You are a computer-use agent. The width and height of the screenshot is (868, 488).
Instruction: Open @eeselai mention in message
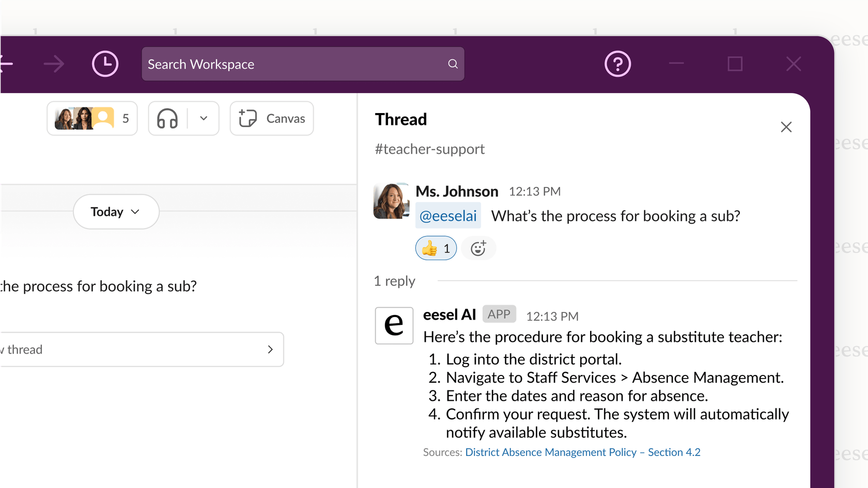pyautogui.click(x=447, y=215)
